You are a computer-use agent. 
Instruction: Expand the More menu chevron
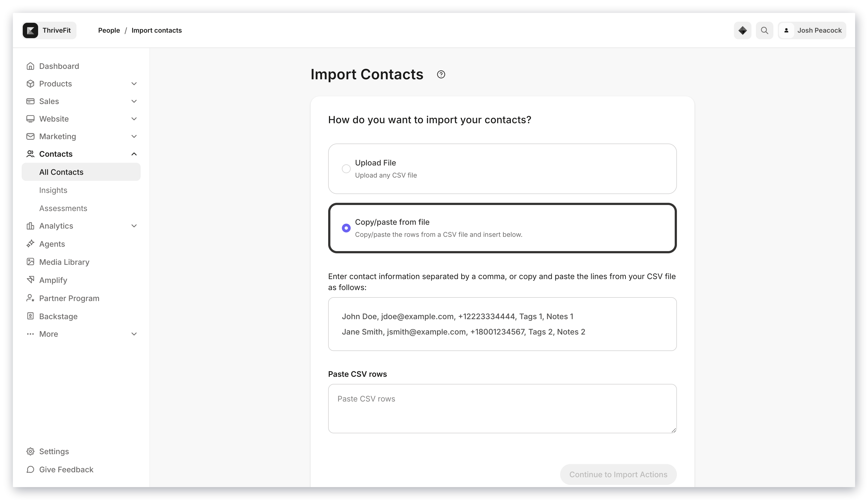pyautogui.click(x=134, y=334)
